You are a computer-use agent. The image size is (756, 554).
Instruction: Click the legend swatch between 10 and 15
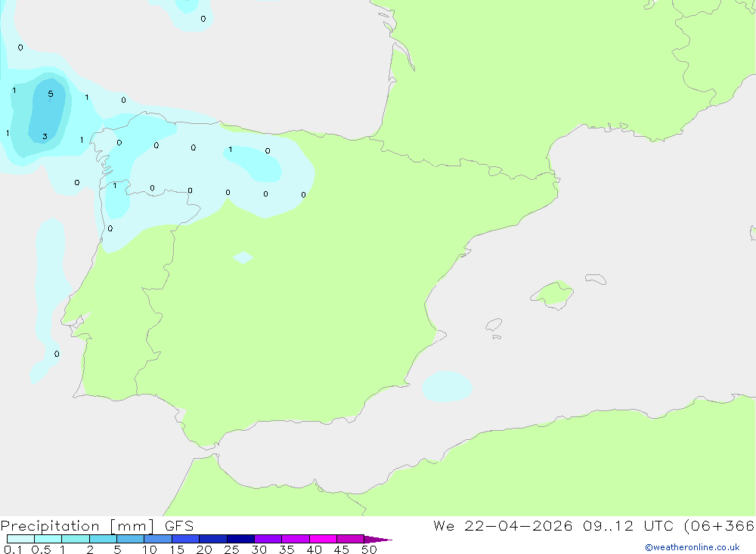click(x=158, y=539)
